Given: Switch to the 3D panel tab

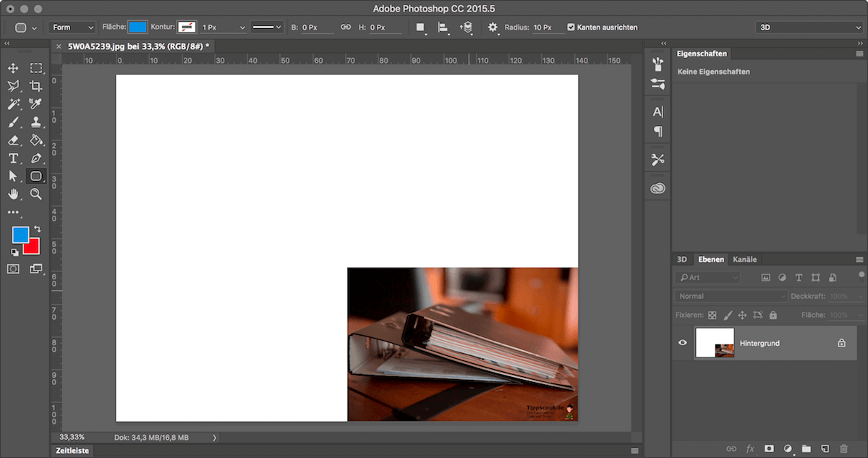Looking at the screenshot, I should coord(681,259).
